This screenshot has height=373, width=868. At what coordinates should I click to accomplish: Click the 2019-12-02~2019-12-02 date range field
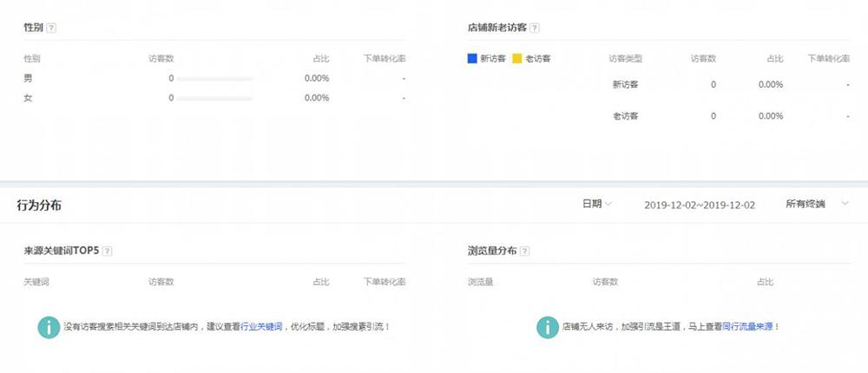(x=700, y=205)
